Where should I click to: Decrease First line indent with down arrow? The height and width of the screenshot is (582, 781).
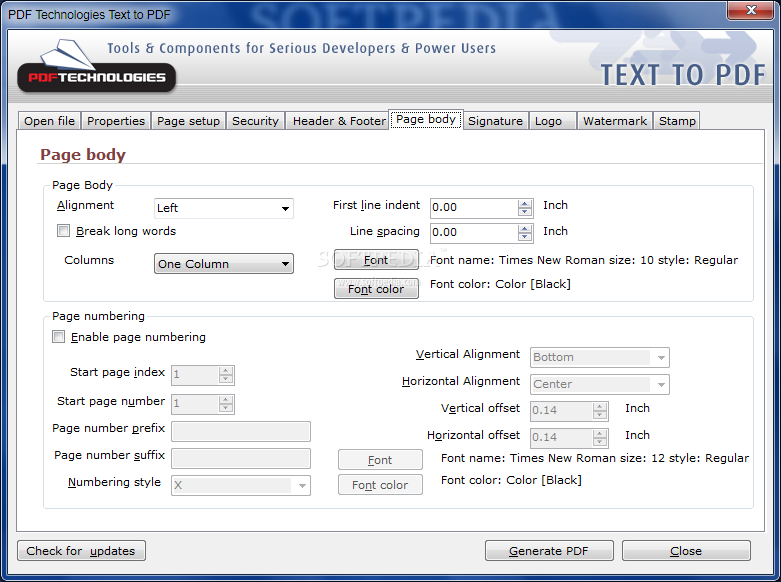[x=524, y=212]
